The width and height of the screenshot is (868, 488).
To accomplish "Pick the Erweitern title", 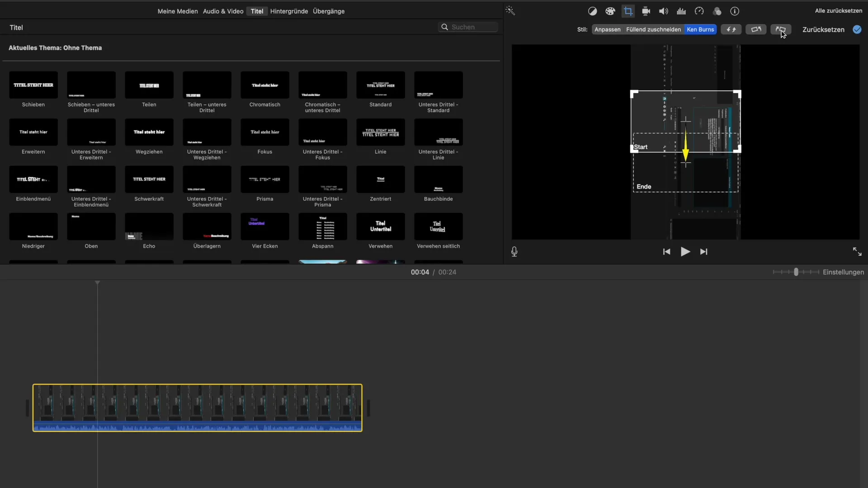I will (33, 132).
